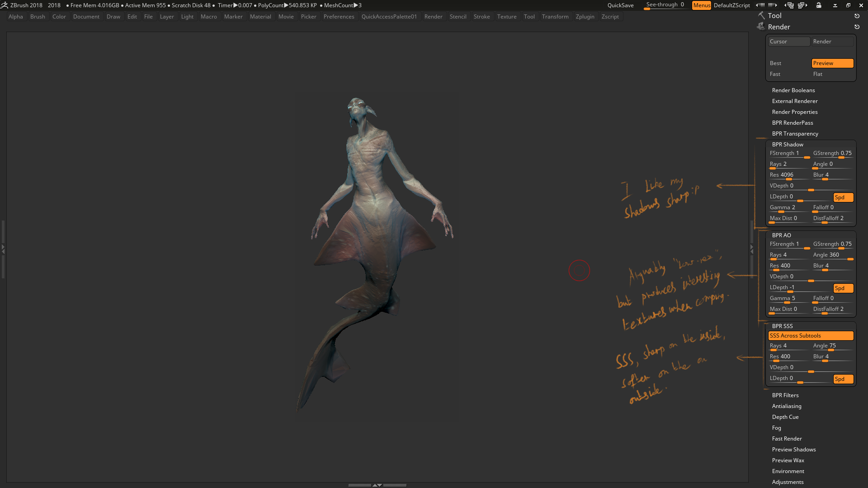Load the next UI layout

(x=803, y=5)
